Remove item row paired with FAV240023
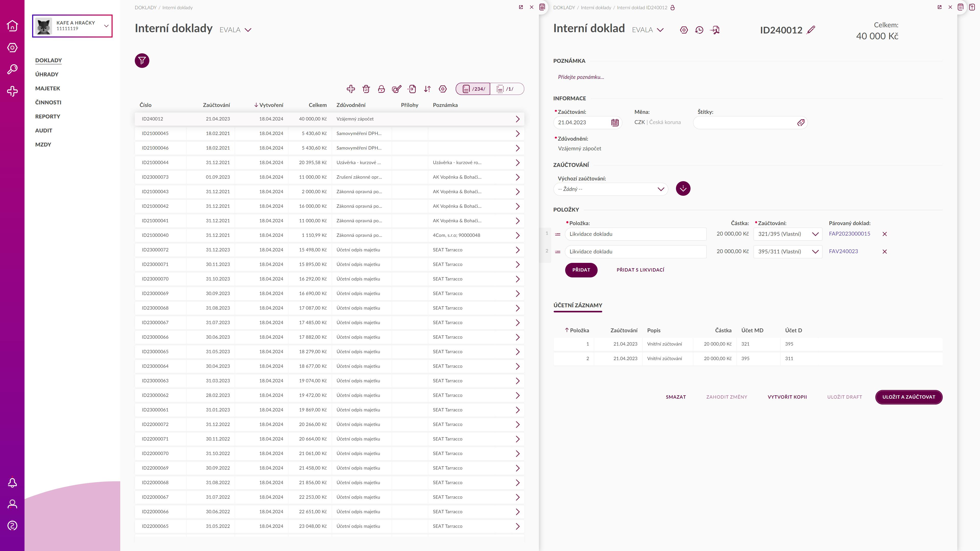The image size is (980, 551). (885, 251)
